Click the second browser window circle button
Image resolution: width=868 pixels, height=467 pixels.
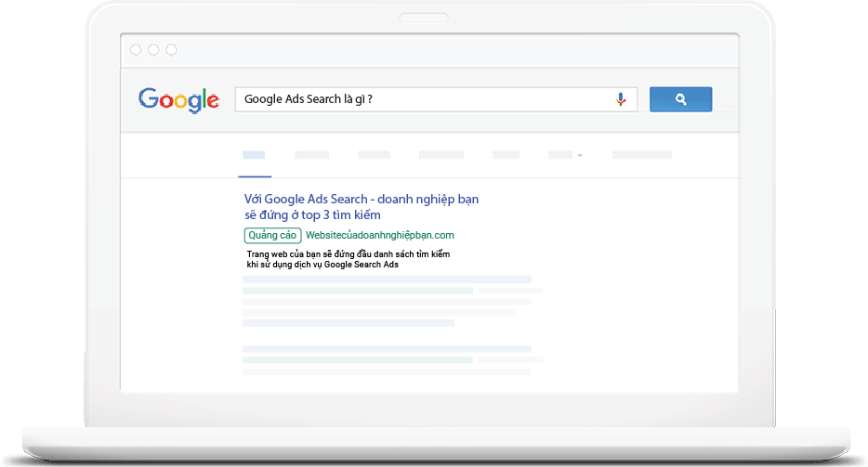coord(153,50)
